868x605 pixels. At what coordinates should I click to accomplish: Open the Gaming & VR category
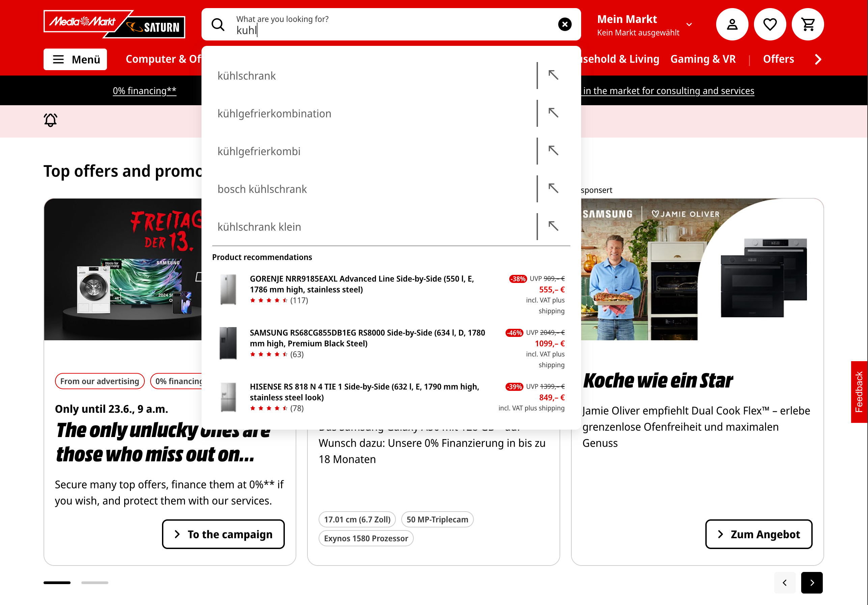click(x=703, y=59)
